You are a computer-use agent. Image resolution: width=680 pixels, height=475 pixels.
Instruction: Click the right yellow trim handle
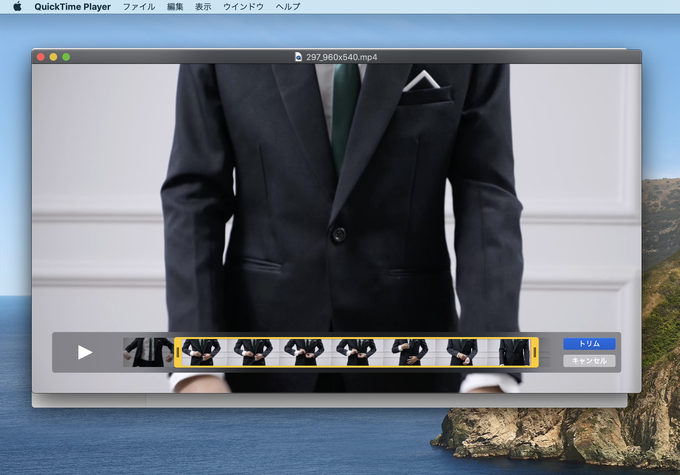tap(535, 353)
